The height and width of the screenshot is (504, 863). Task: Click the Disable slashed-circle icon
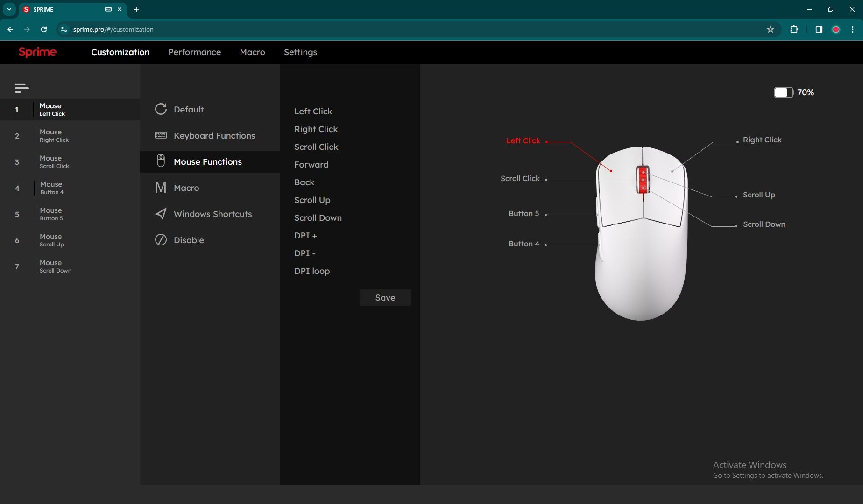coord(161,240)
